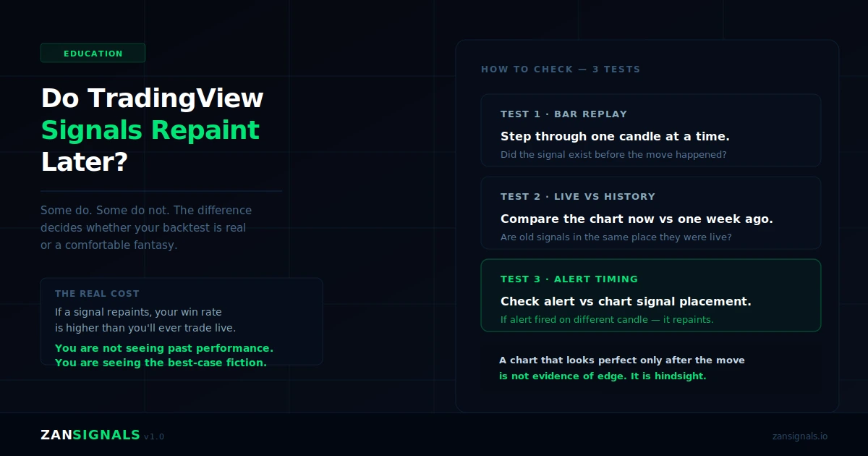Click the 'Later?' headline word

[x=84, y=162]
